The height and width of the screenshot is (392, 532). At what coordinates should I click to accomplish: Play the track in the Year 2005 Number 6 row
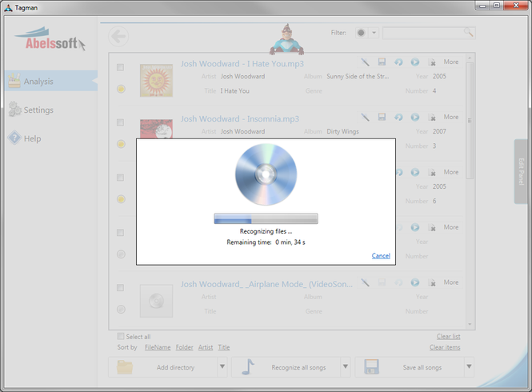point(415,173)
